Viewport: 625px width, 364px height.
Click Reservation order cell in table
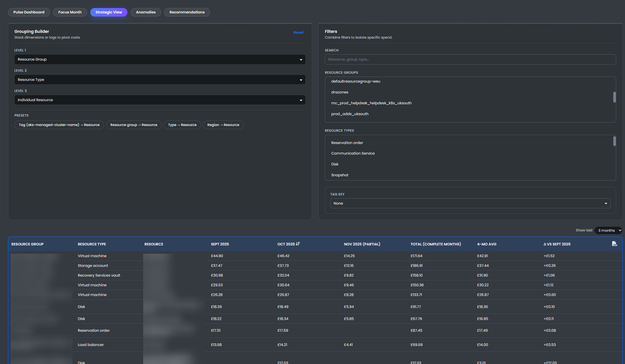(x=94, y=331)
